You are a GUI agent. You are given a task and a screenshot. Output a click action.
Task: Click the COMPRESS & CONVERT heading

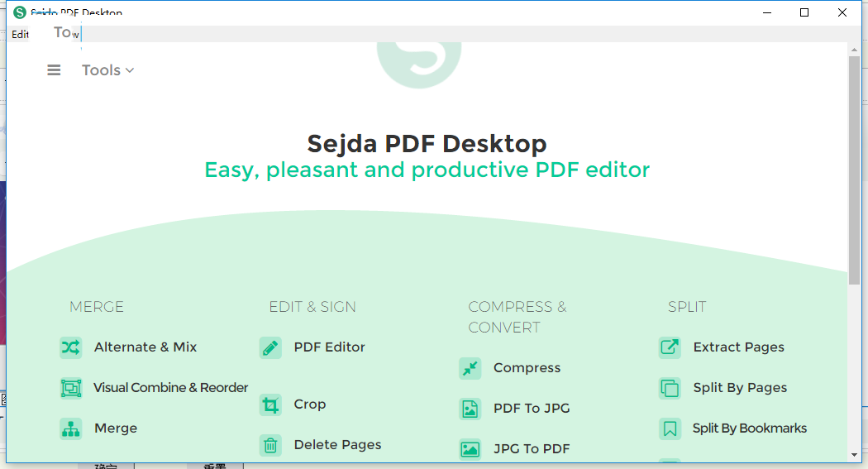[x=517, y=318]
